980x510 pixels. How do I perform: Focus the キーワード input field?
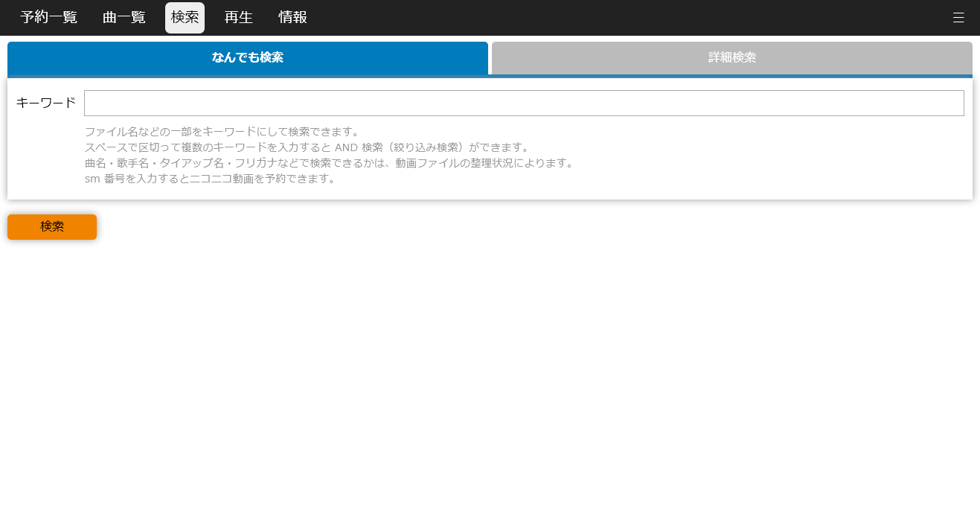pos(524,103)
